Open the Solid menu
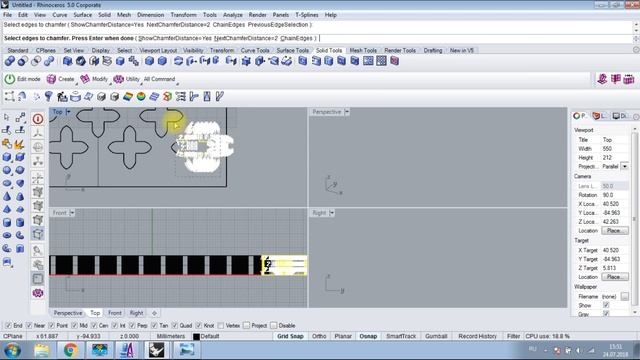The width and height of the screenshot is (640, 360). point(104,15)
